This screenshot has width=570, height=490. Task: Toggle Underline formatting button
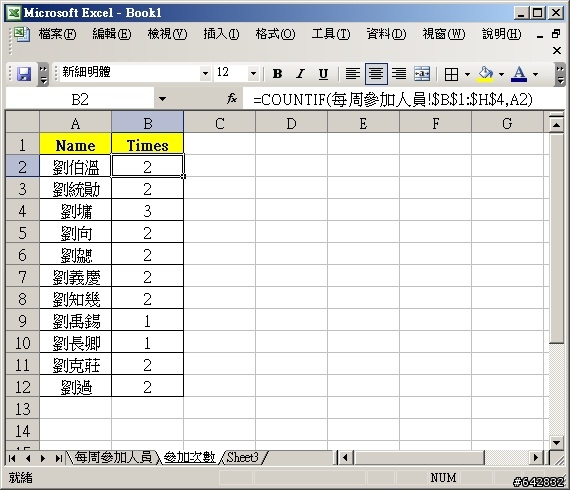(323, 74)
